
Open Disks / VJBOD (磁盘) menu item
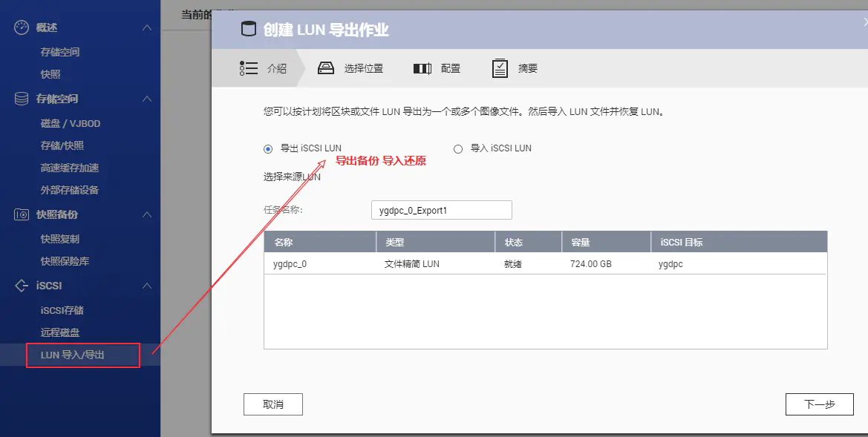click(70, 123)
